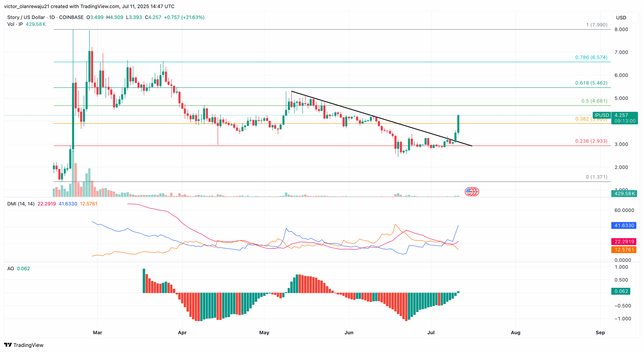Click the Jul date marker on time axis
Screen dimensions: 644x352
pyautogui.click(x=431, y=333)
